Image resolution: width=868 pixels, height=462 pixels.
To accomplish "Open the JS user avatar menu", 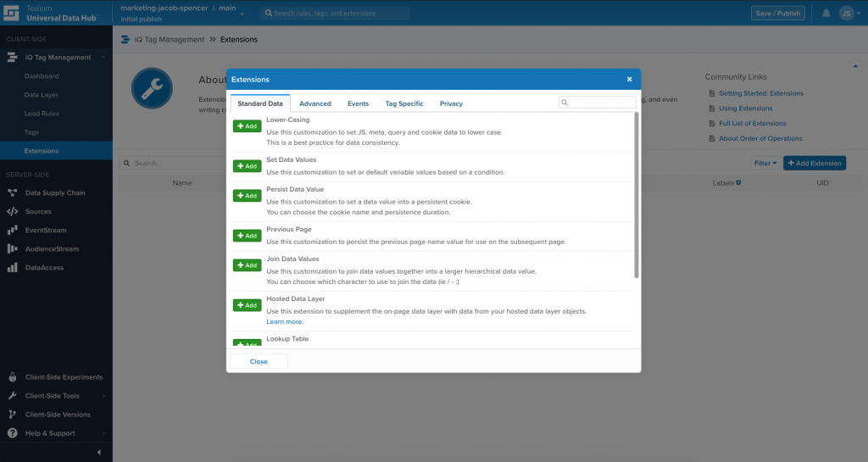I will (846, 13).
